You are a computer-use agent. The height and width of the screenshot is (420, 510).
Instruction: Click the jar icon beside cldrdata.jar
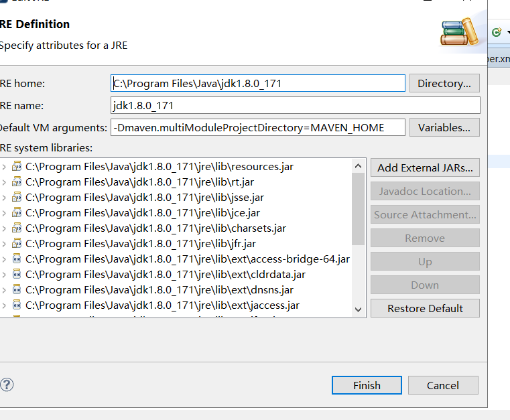(17, 275)
